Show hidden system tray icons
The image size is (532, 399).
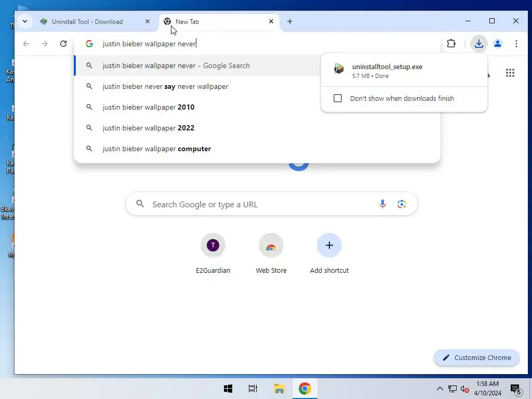pyautogui.click(x=440, y=389)
